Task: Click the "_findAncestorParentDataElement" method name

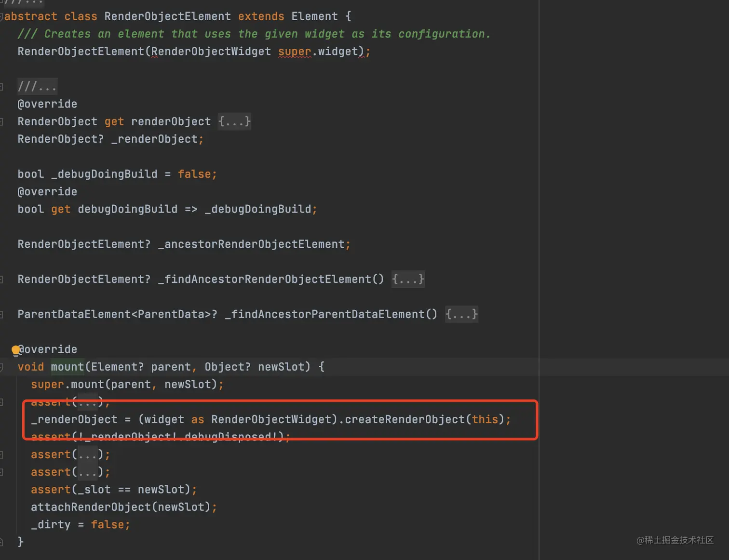Action: (x=325, y=314)
